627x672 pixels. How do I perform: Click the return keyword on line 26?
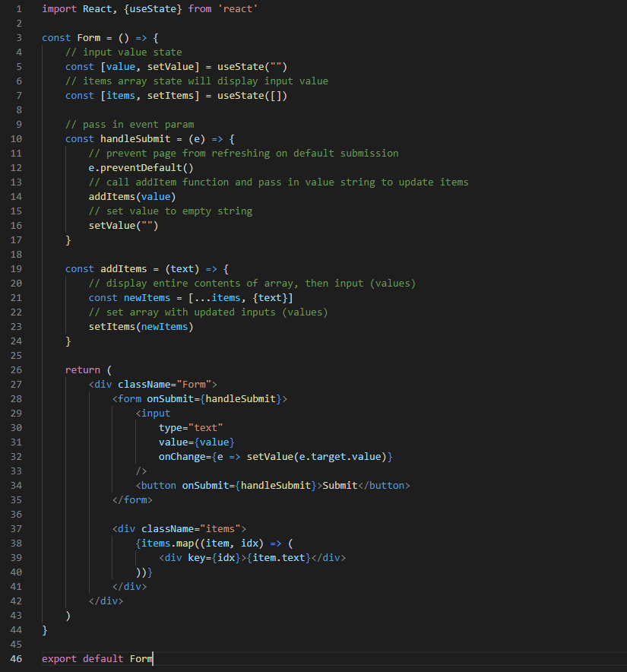coord(82,369)
